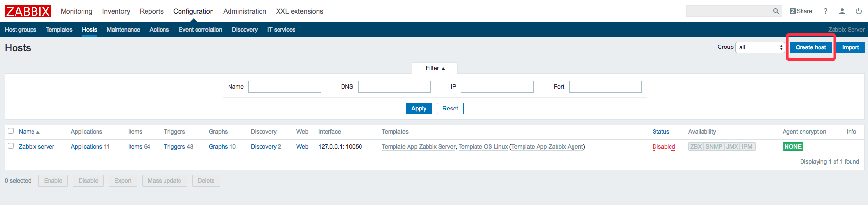The image size is (868, 205).
Task: Open Template OS Linux link
Action: (x=483, y=147)
